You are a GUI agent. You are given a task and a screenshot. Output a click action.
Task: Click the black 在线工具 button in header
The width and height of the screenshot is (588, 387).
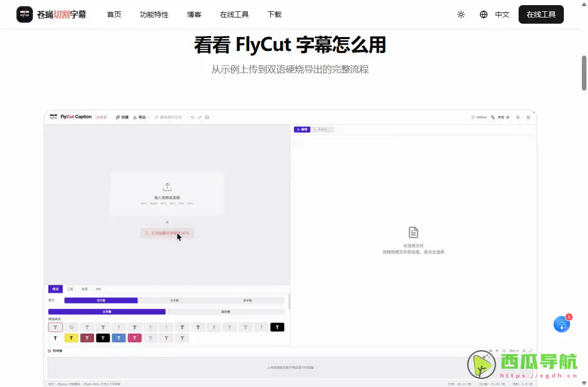point(541,14)
